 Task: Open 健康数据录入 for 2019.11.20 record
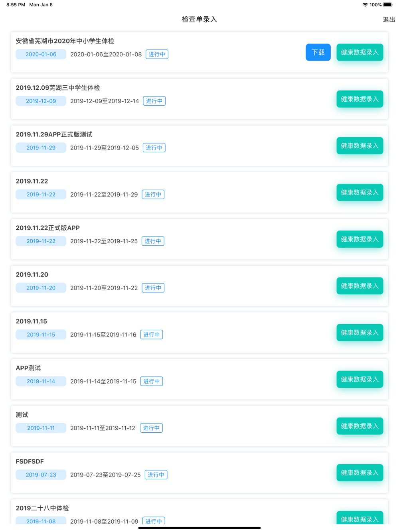click(x=359, y=286)
